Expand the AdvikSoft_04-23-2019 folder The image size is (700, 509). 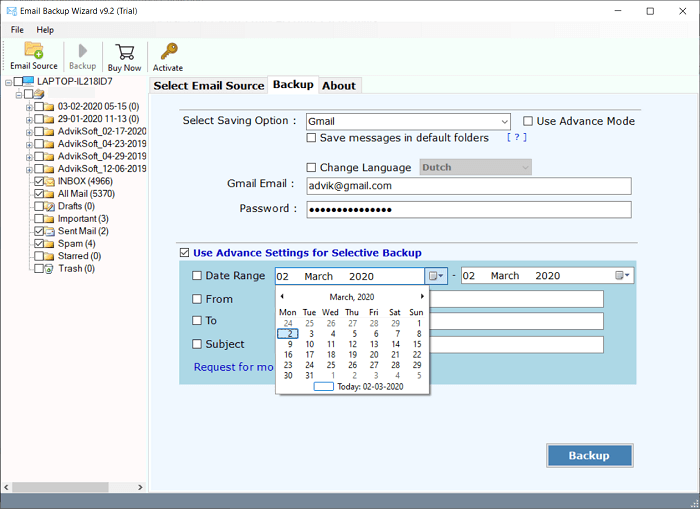coord(29,145)
